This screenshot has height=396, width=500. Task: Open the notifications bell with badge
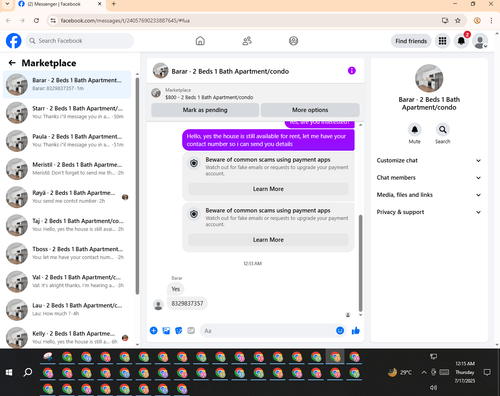coord(461,41)
